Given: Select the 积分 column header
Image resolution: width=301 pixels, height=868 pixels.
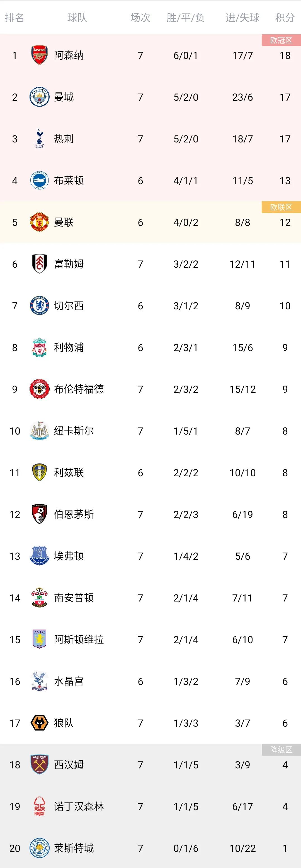Looking at the screenshot, I should [x=285, y=18].
